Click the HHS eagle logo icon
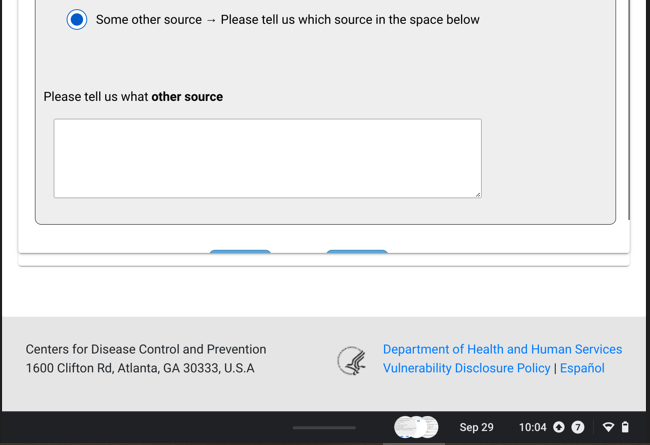Screen dimensions: 650x445 pos(351,360)
